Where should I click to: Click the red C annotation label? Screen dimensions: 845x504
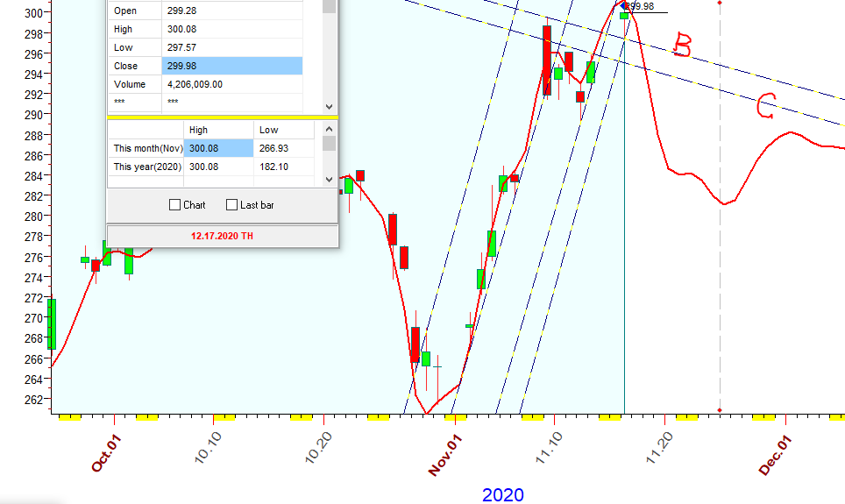765,107
